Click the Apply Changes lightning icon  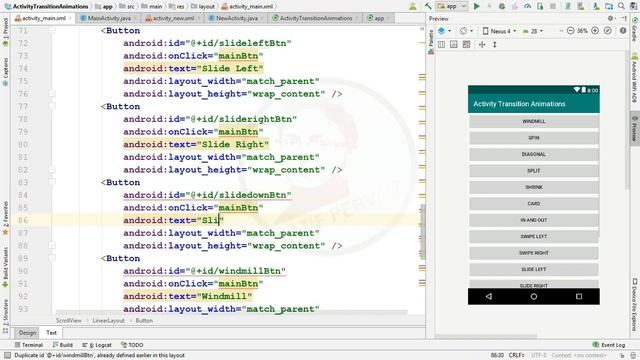(x=489, y=6)
